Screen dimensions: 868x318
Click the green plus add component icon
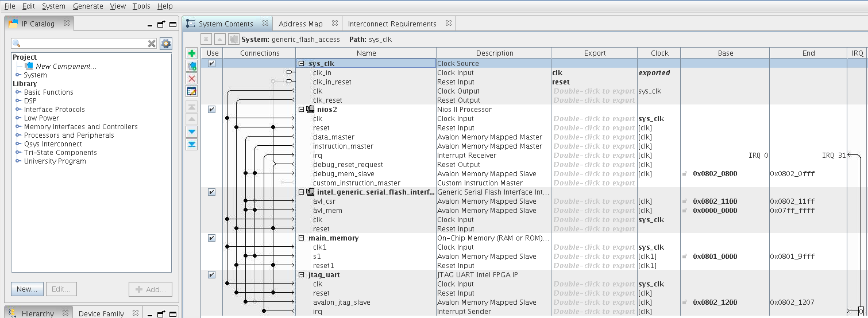(192, 53)
